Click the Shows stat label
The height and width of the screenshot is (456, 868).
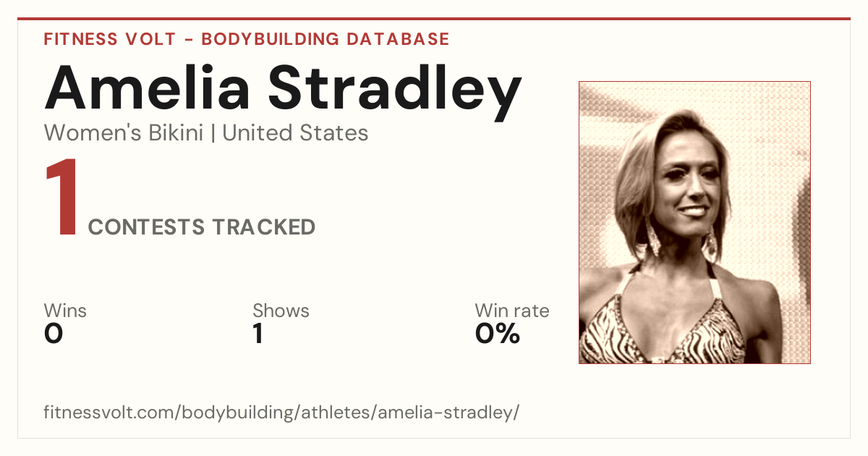point(281,311)
